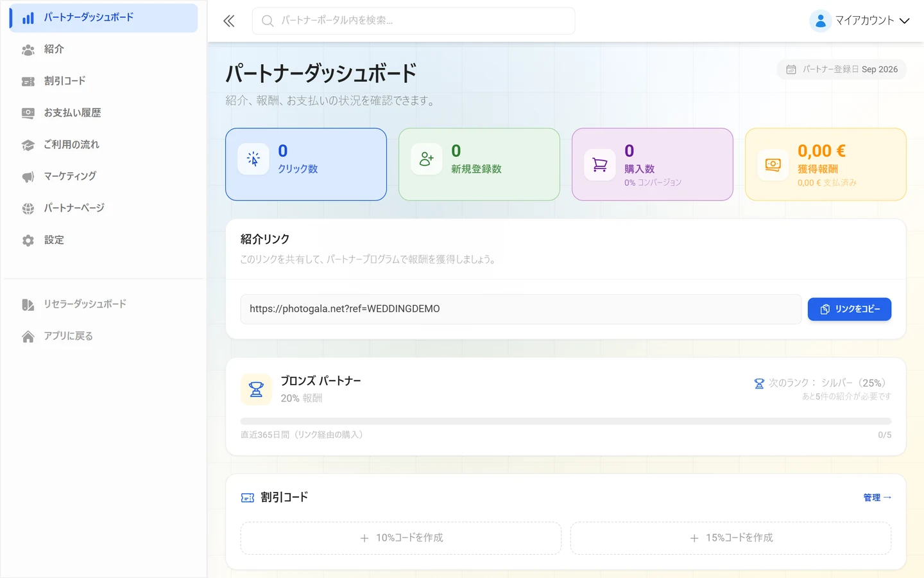The width and height of the screenshot is (924, 578).
Task: Click the reseller icon beside リセラーダッシュボード
Action: pyautogui.click(x=28, y=304)
